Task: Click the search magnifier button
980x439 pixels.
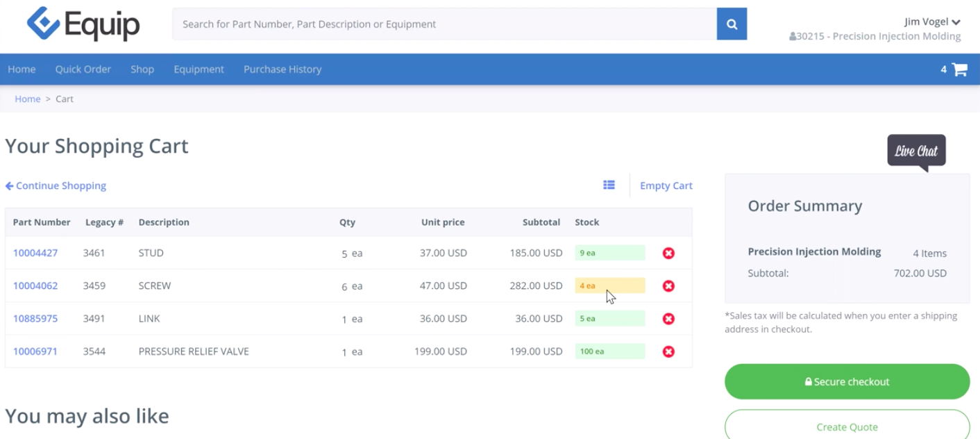Action: click(x=732, y=24)
